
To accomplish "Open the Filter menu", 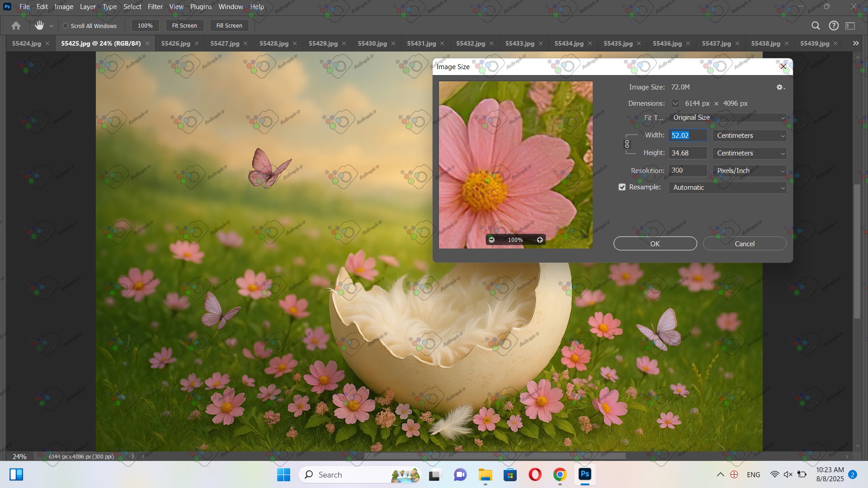I will click(155, 7).
